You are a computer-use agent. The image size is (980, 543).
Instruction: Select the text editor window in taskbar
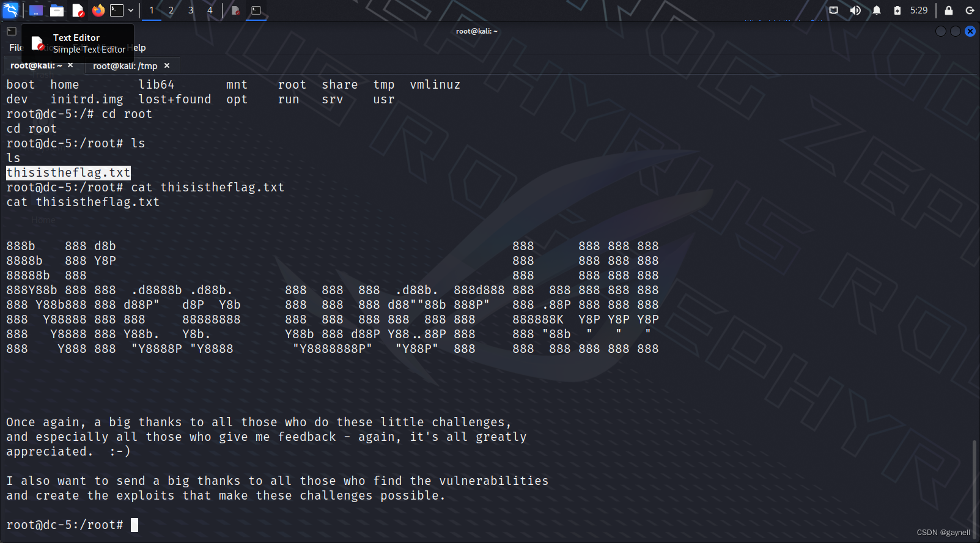235,10
